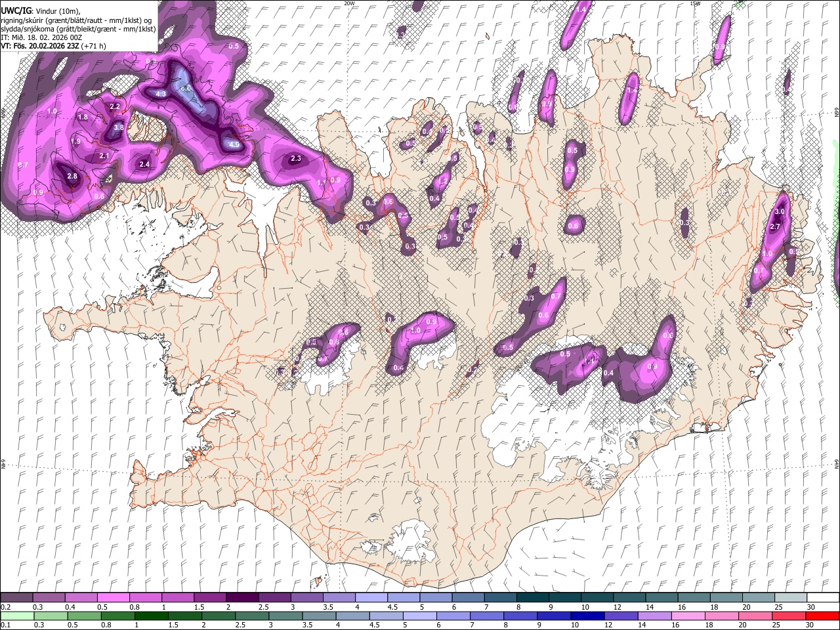Click the white swatch labeled 30, upper row
The width and height of the screenshot is (840, 630).
(x=822, y=598)
